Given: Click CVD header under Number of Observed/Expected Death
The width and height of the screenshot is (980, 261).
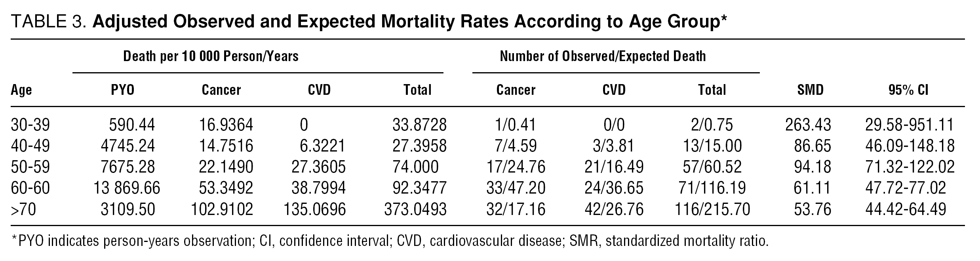Looking at the screenshot, I should pyautogui.click(x=614, y=90).
